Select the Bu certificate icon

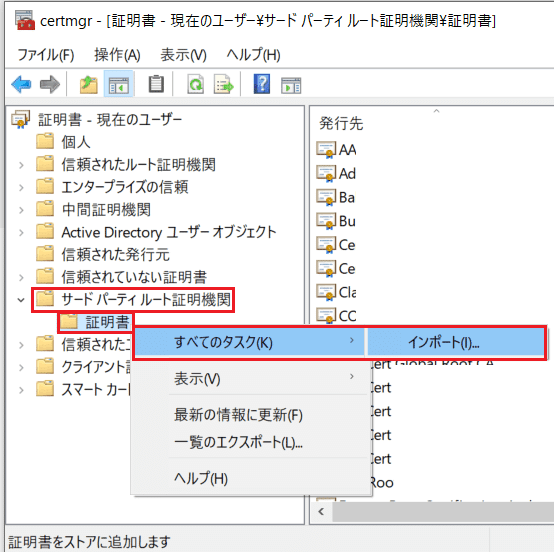pyautogui.click(x=326, y=221)
